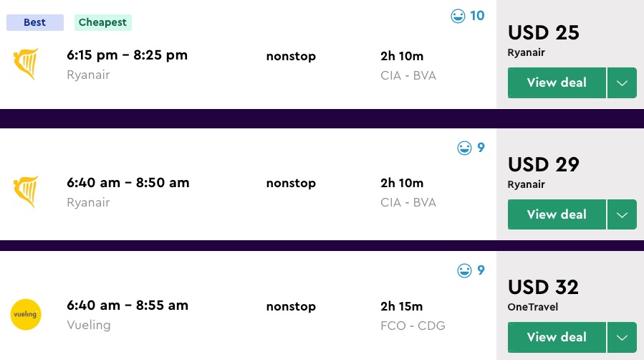Click the USD 32 price
The width and height of the screenshot is (644, 360).
[x=544, y=287]
